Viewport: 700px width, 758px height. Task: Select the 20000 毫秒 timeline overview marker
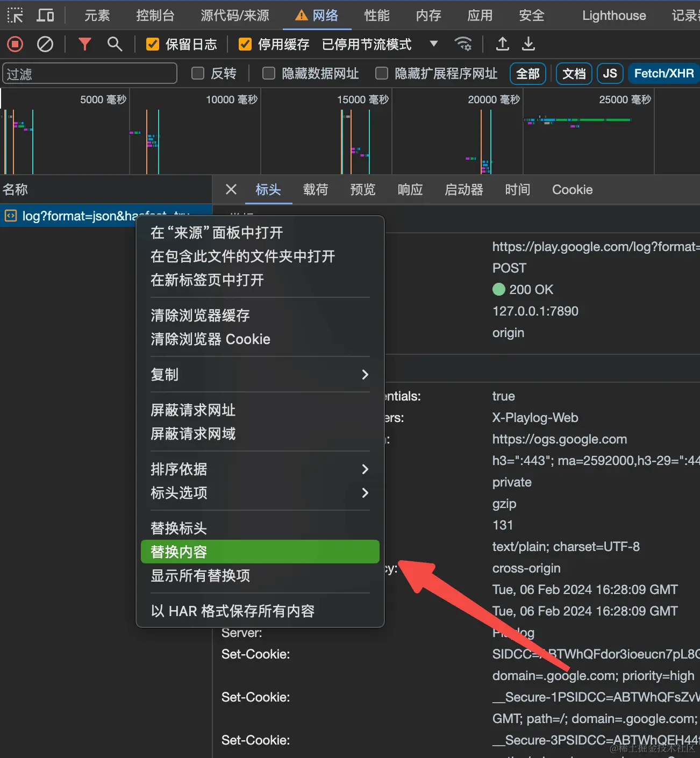tap(494, 99)
